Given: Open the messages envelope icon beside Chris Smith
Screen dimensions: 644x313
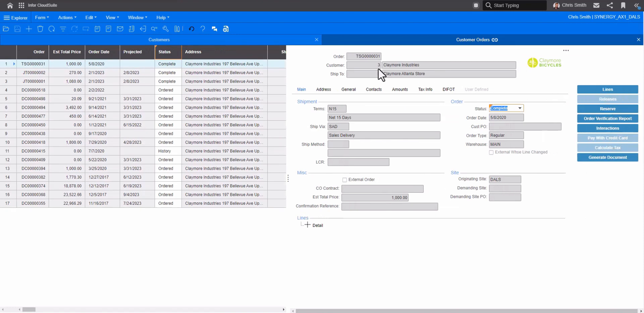Looking at the screenshot, I should 596,5.
